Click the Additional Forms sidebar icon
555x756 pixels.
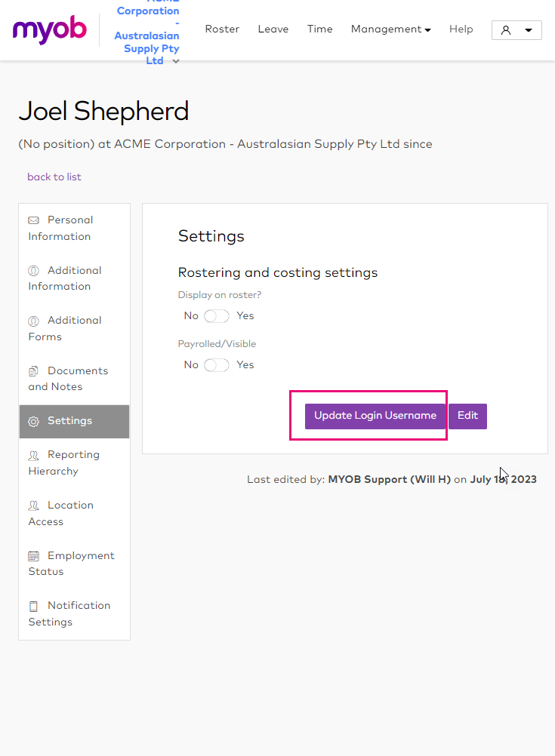point(33,321)
